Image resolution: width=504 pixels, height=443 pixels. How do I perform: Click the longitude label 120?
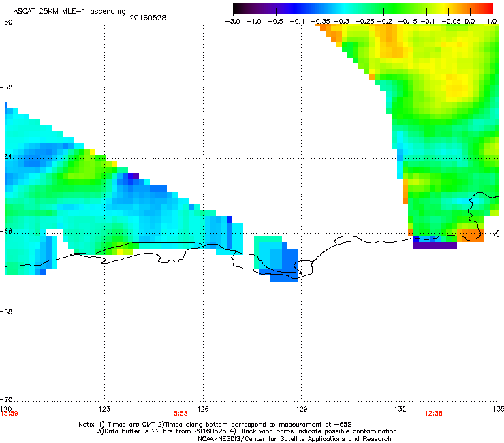(5, 409)
